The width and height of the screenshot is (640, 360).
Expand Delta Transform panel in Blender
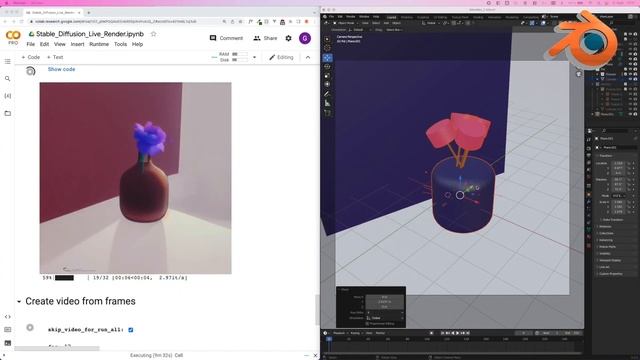click(614, 220)
